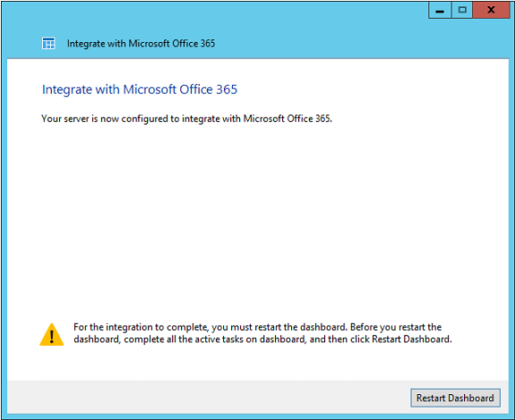Restart the dashboard using the footer button
This screenshot has width=515, height=420.
click(455, 398)
